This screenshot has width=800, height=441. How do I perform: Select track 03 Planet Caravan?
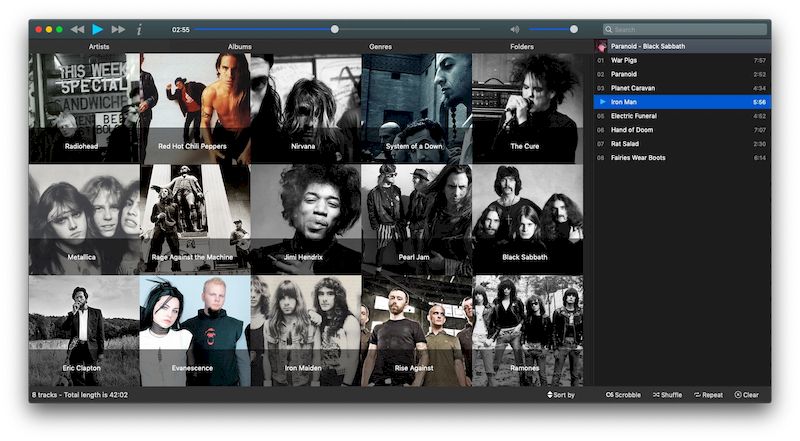[683, 88]
